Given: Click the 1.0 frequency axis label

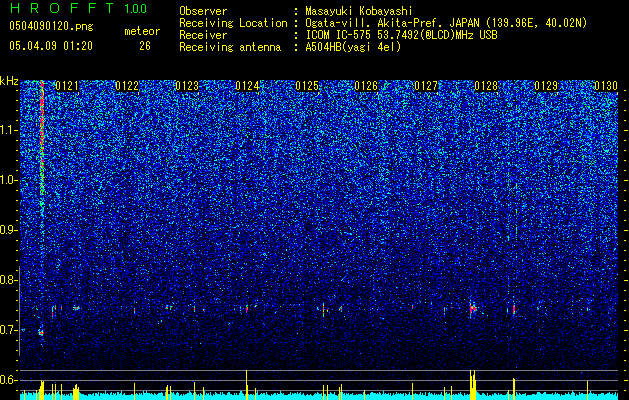Looking at the screenshot, I should click(9, 180).
